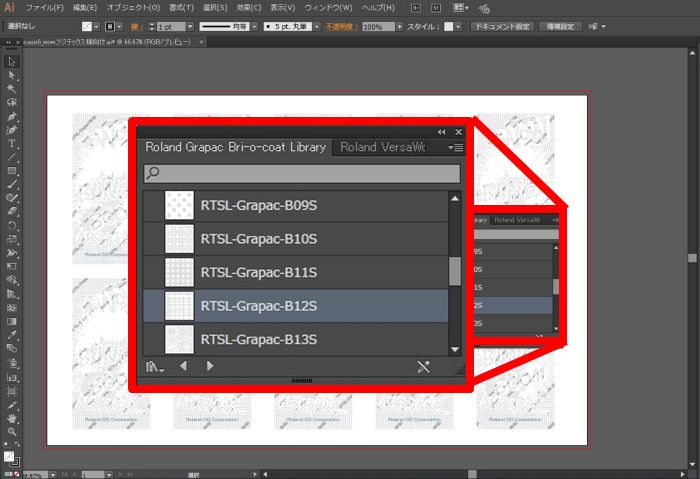Image resolution: width=700 pixels, height=479 pixels.
Task: Select the Hand tool
Action: pos(12,418)
